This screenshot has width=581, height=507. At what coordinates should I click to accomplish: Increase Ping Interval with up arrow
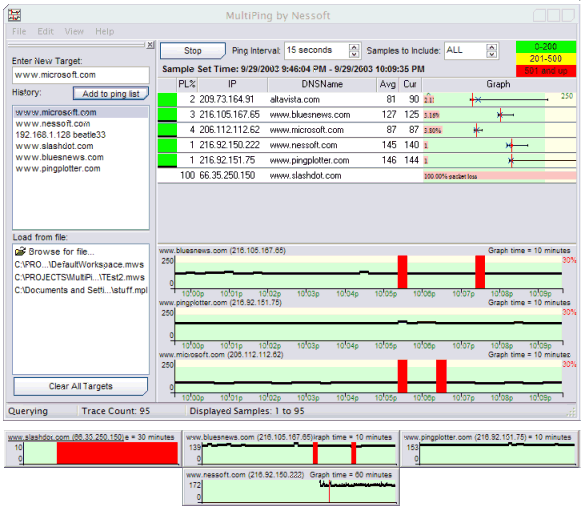354,47
